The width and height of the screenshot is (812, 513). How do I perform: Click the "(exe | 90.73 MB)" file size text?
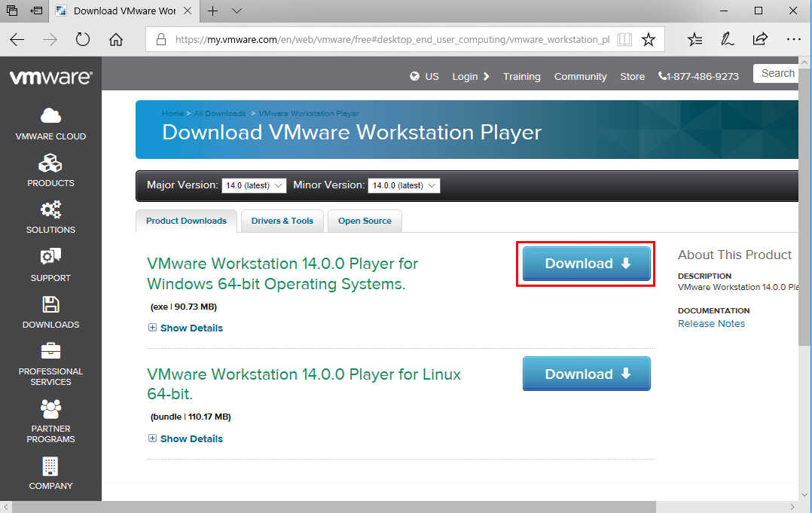click(x=183, y=307)
